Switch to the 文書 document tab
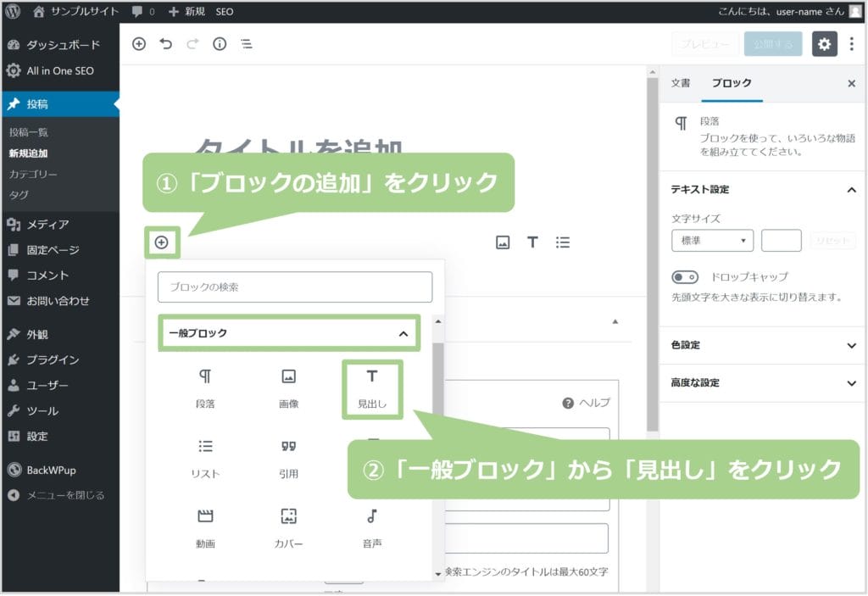Screen dimensions: 868x596 coord(681,83)
